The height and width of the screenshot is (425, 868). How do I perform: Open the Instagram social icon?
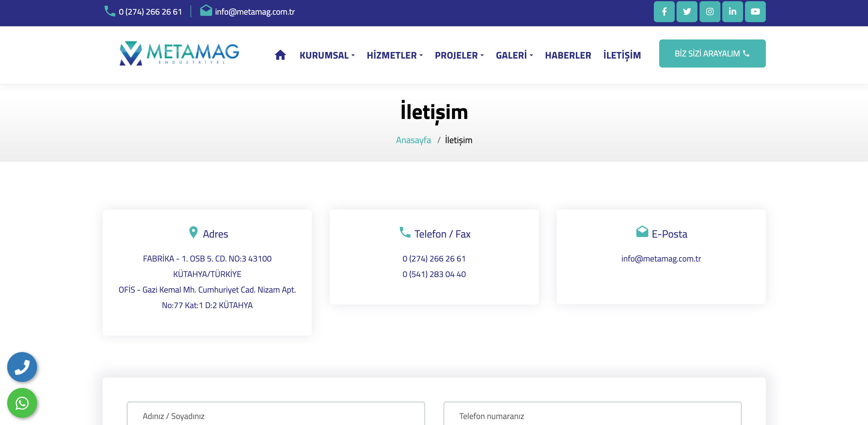710,11
